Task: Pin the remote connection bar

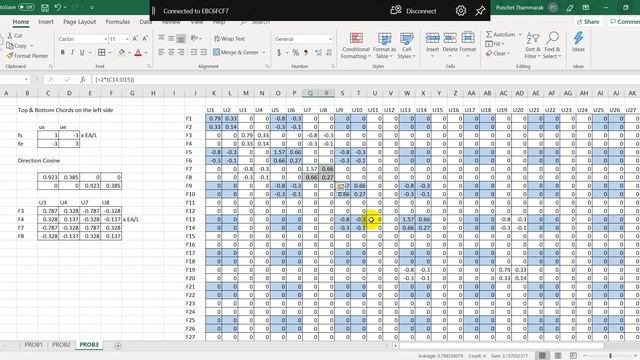Action: coord(480,11)
